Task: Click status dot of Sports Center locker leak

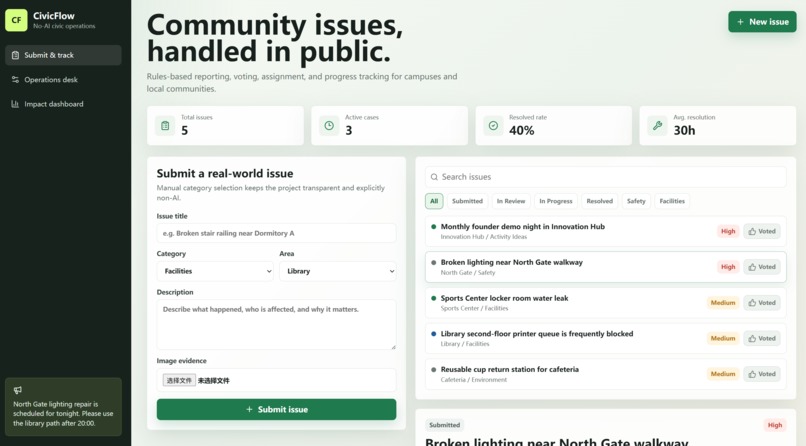Action: 433,298
